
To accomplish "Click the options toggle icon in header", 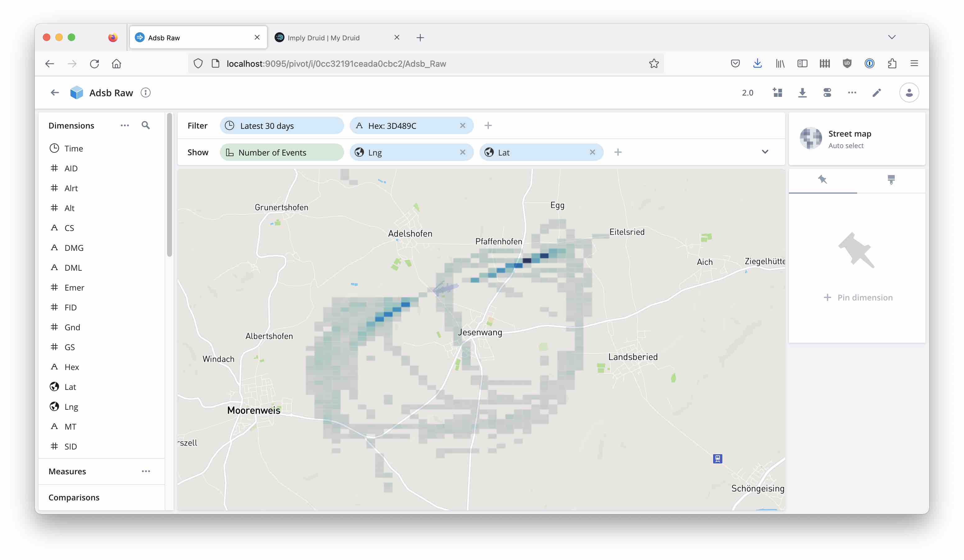I will pyautogui.click(x=827, y=93).
